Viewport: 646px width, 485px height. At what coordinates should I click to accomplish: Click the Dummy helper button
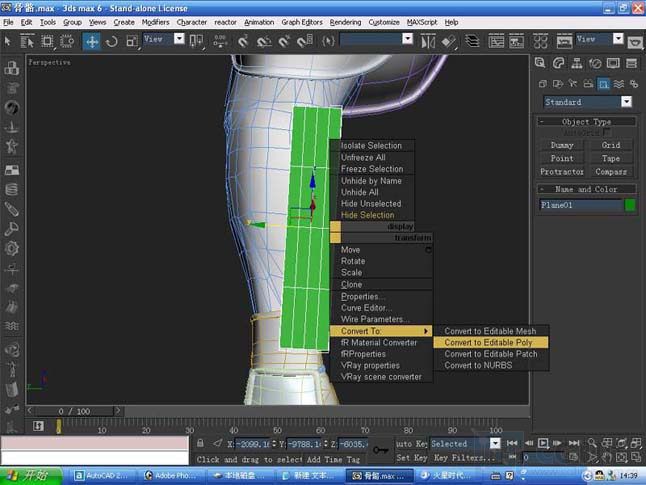pos(562,145)
